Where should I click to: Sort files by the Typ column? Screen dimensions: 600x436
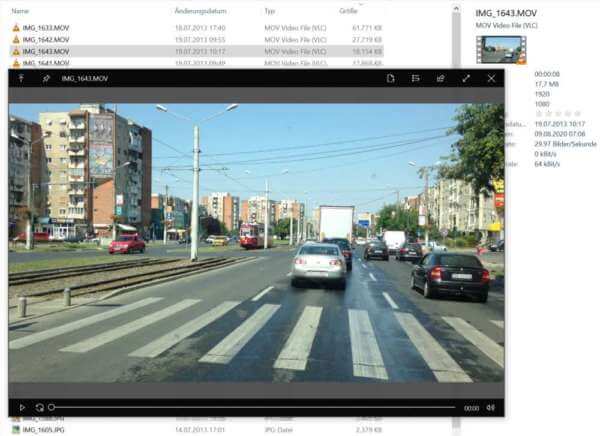pyautogui.click(x=269, y=11)
